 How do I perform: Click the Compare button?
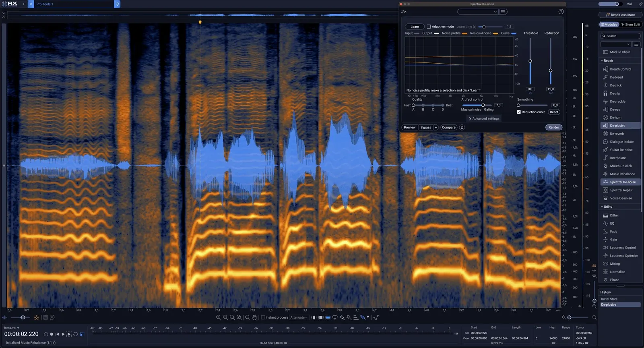[x=449, y=127]
